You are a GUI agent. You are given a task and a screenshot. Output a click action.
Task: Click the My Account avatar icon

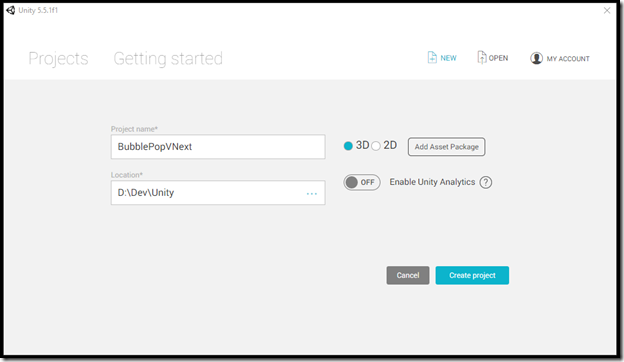[x=536, y=58]
